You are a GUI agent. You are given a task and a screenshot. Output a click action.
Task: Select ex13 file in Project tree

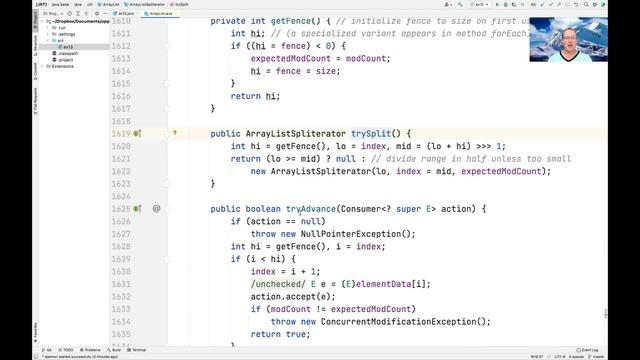click(66, 47)
